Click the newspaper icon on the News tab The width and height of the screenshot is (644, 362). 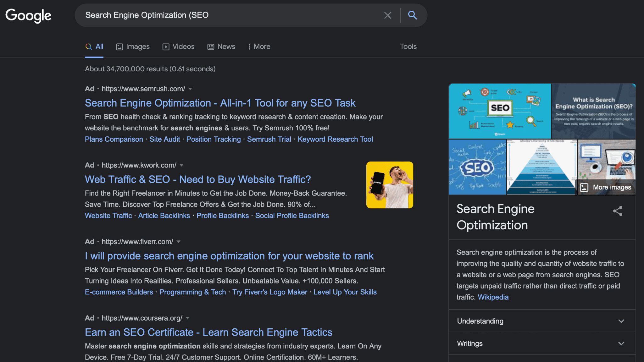click(211, 47)
